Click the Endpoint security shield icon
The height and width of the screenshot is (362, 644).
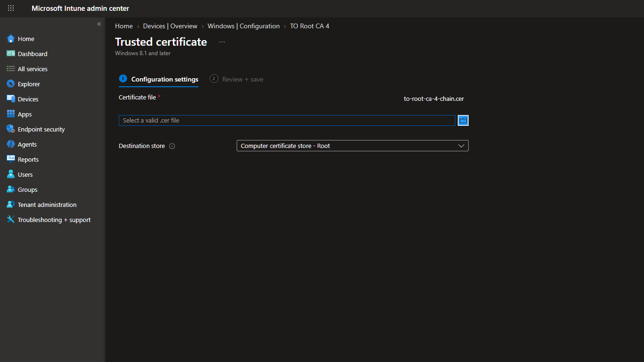tap(11, 129)
